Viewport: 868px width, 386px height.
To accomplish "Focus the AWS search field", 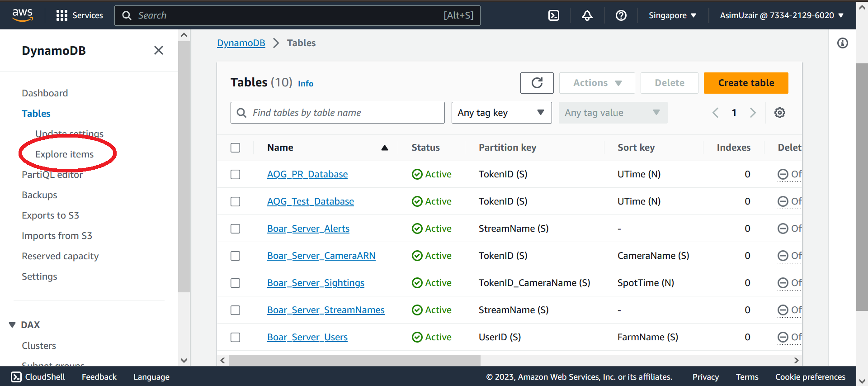I will (x=297, y=15).
